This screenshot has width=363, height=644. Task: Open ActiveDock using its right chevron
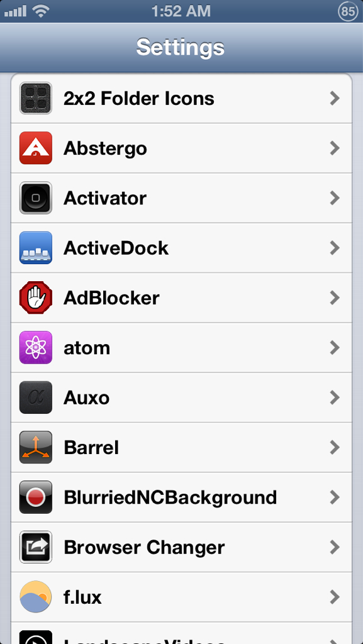click(x=335, y=248)
